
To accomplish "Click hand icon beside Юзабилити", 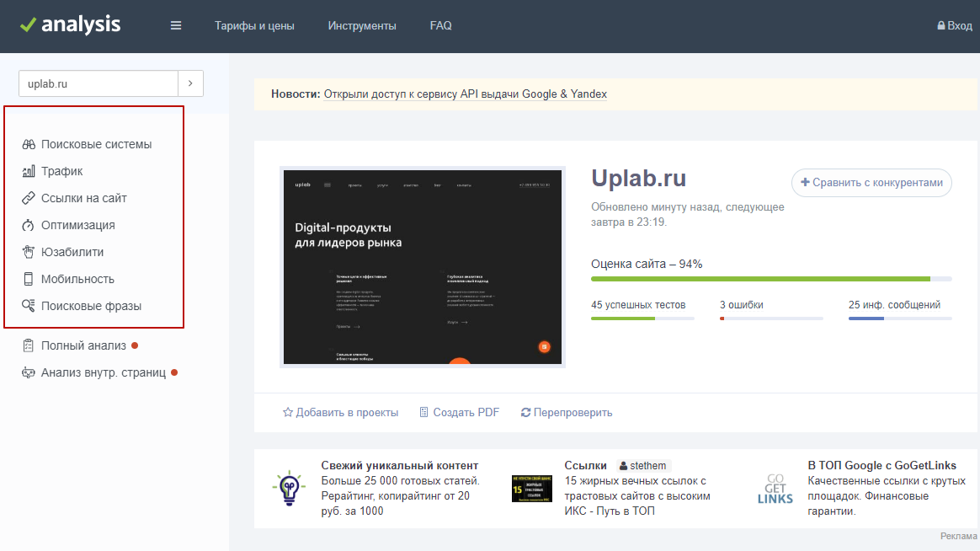I will pyautogui.click(x=28, y=252).
